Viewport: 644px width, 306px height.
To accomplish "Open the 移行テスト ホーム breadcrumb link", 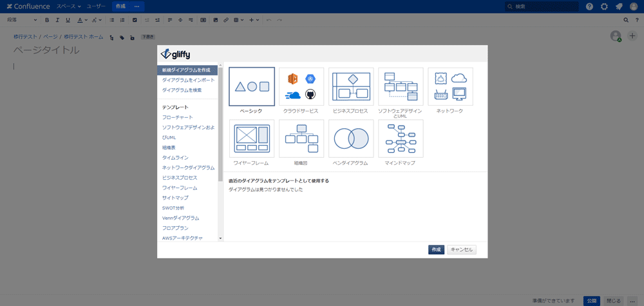I will click(x=84, y=37).
